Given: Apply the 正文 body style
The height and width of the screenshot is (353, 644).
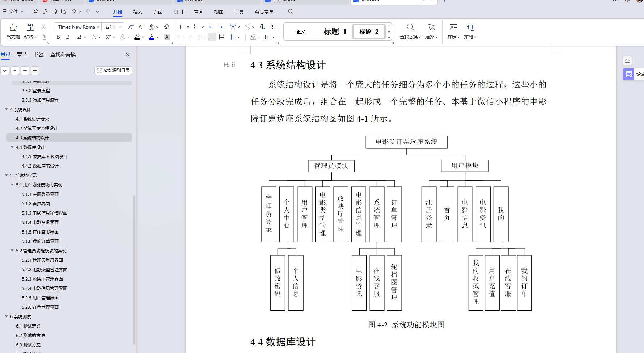Looking at the screenshot, I should pos(301,31).
